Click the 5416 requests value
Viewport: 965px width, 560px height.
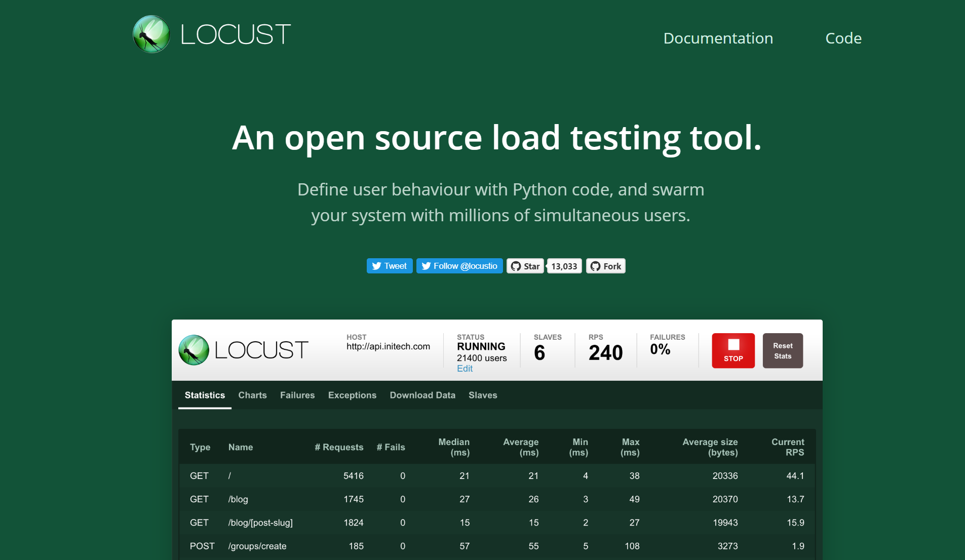[x=354, y=476]
